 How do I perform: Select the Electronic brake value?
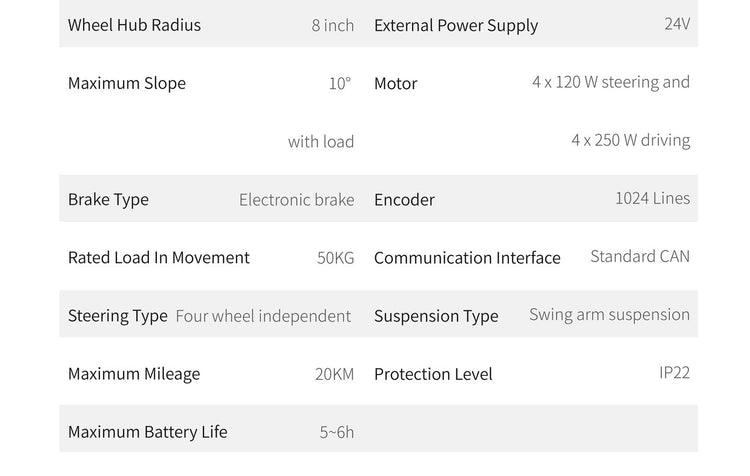[x=296, y=199]
